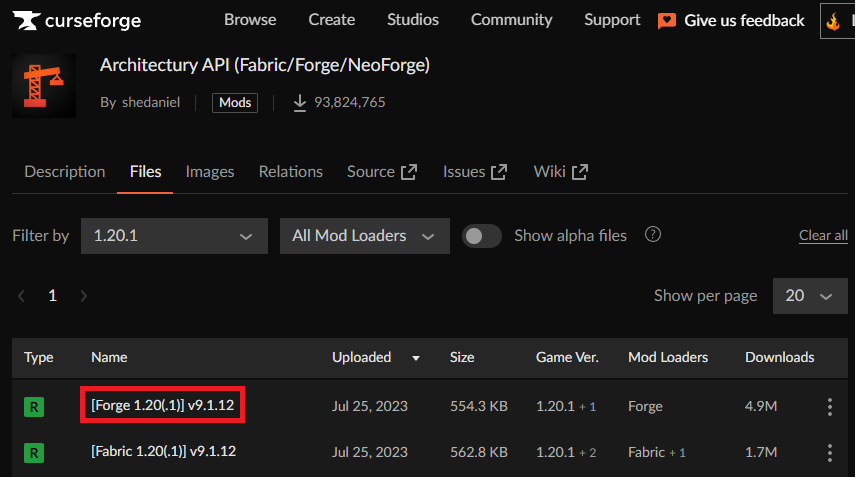Screen dimensions: 855x477
Task: Click the green R badge on Forge row
Action: coord(35,406)
